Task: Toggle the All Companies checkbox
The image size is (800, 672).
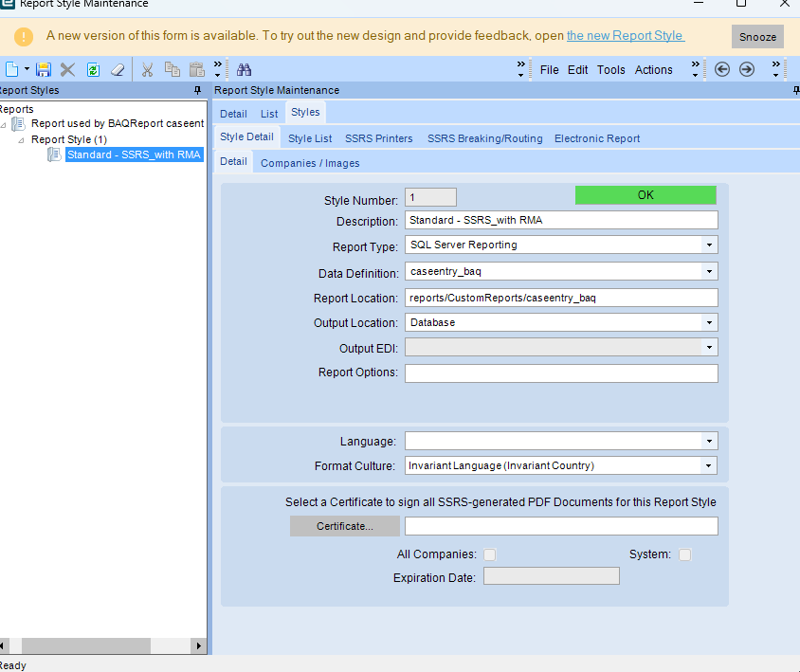Action: tap(490, 554)
